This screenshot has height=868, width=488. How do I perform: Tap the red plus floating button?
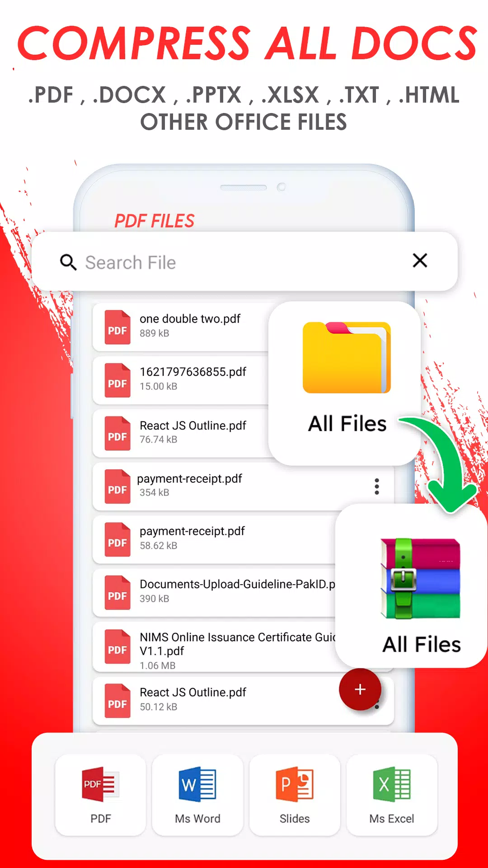point(360,689)
